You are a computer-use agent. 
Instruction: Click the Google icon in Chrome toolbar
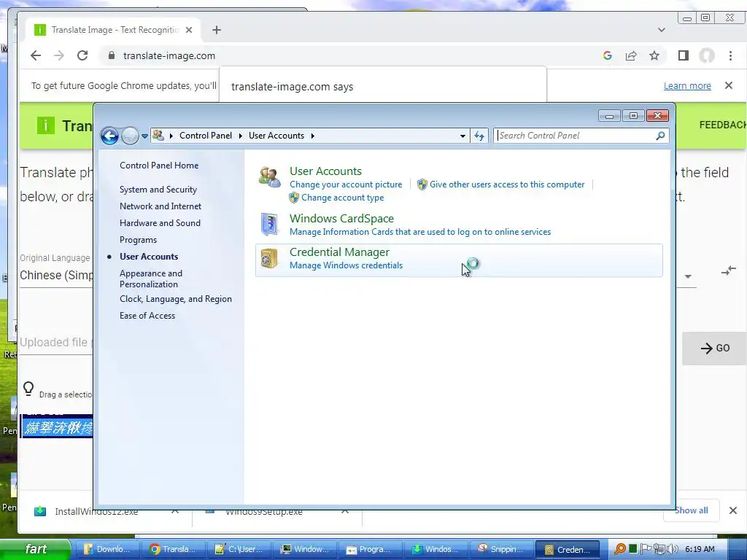(608, 55)
